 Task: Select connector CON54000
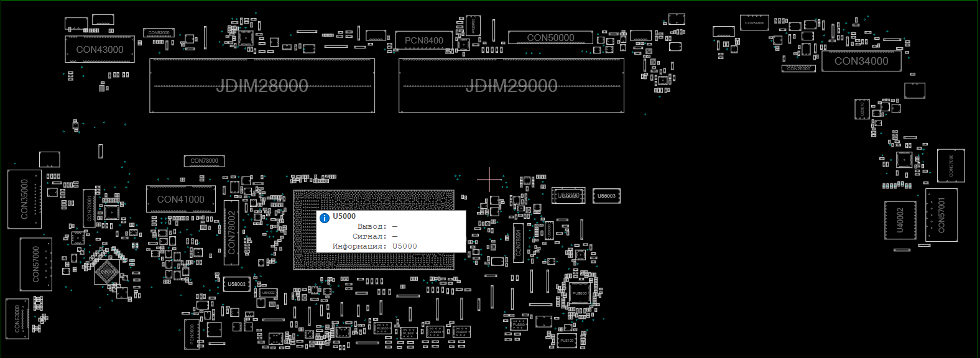pos(754,23)
